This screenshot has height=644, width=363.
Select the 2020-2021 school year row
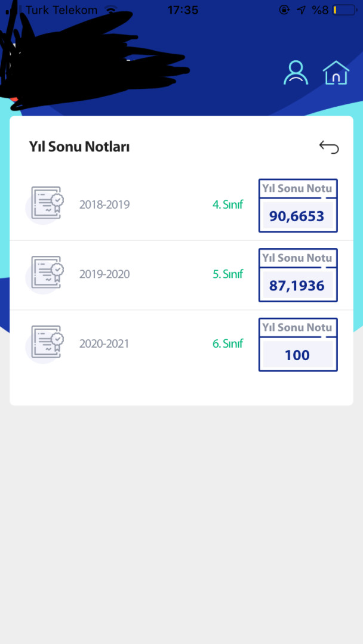104,344
